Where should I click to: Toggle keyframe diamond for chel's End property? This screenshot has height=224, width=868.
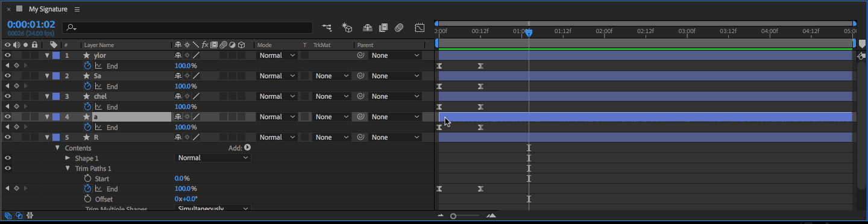pos(16,107)
